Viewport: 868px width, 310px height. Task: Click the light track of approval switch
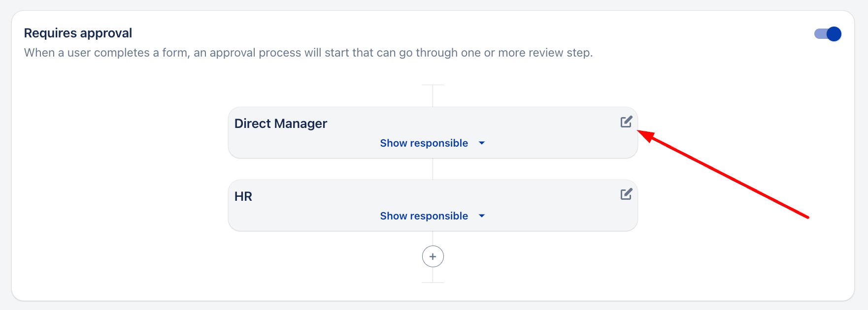[x=819, y=34]
